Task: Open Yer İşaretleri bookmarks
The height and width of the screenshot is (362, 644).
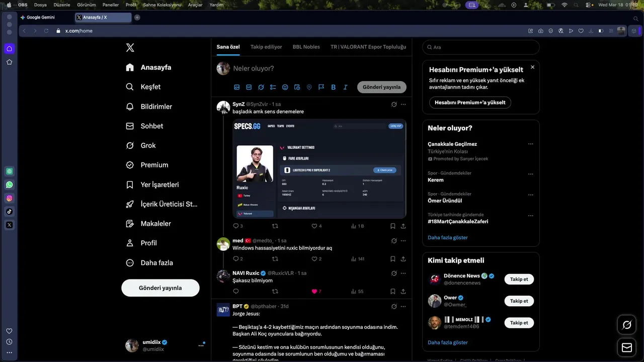Action: pos(152,185)
